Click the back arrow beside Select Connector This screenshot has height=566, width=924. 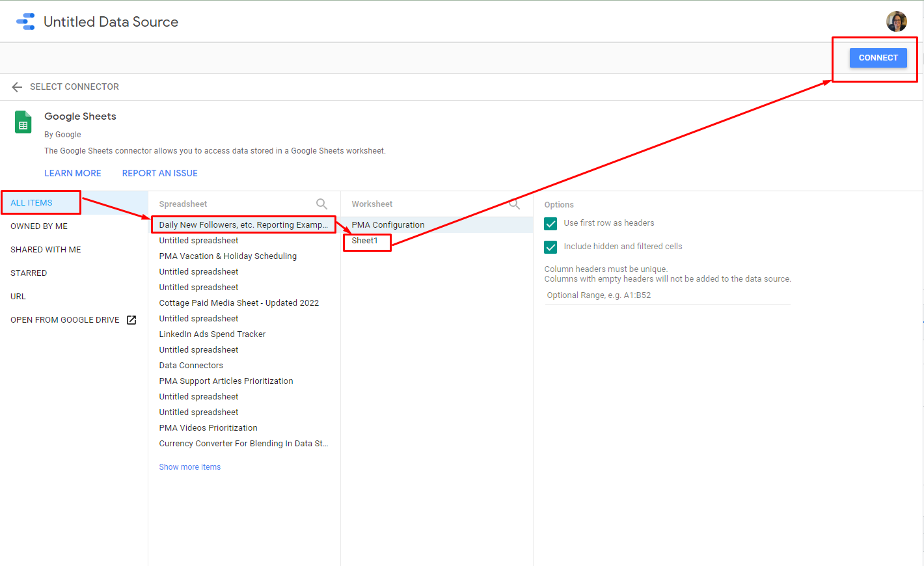17,87
